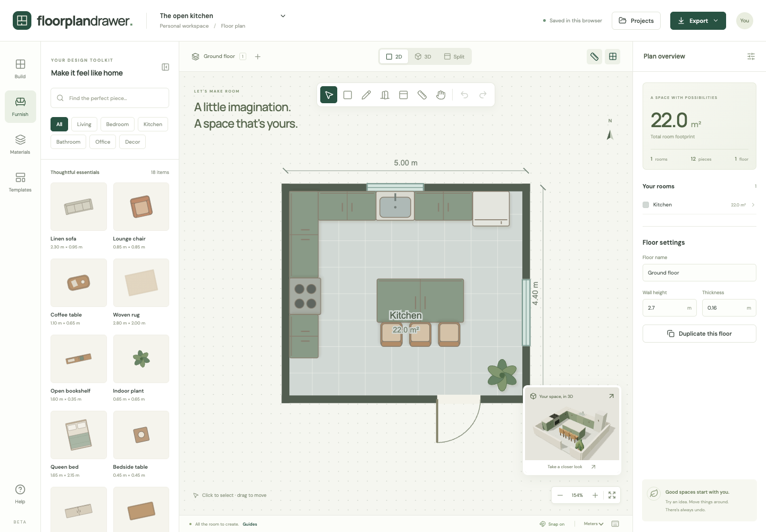The height and width of the screenshot is (532, 766).
Task: Toggle the ruler measurements button
Action: [594, 56]
